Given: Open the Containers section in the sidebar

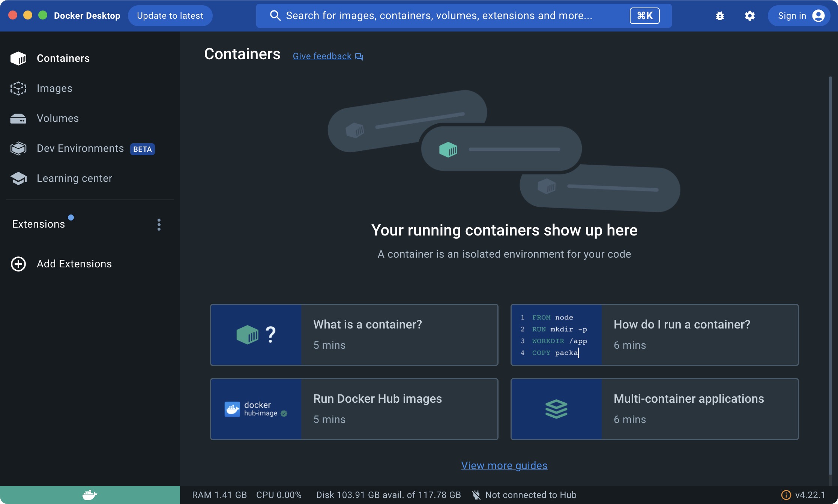Looking at the screenshot, I should pyautogui.click(x=63, y=58).
